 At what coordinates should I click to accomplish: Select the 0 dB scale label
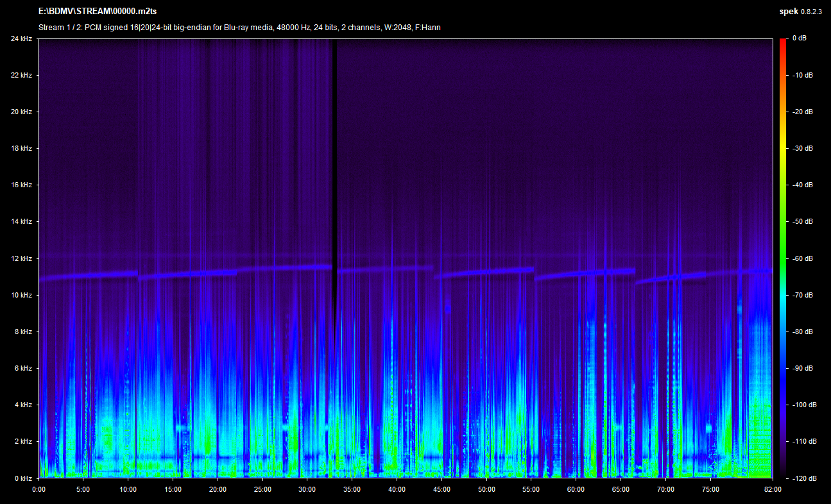[x=800, y=38]
